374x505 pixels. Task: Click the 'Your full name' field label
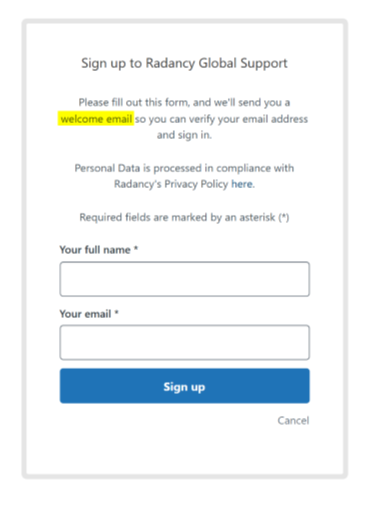tap(95, 250)
